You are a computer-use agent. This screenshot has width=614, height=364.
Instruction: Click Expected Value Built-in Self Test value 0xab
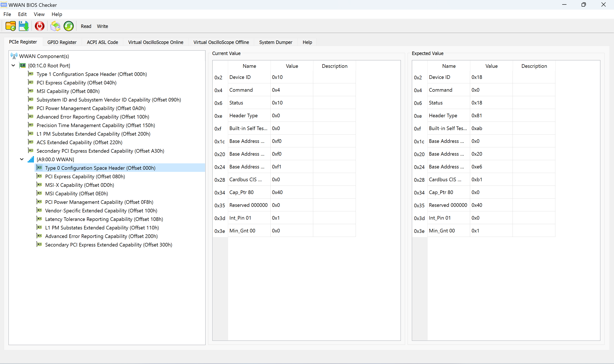[x=491, y=128]
